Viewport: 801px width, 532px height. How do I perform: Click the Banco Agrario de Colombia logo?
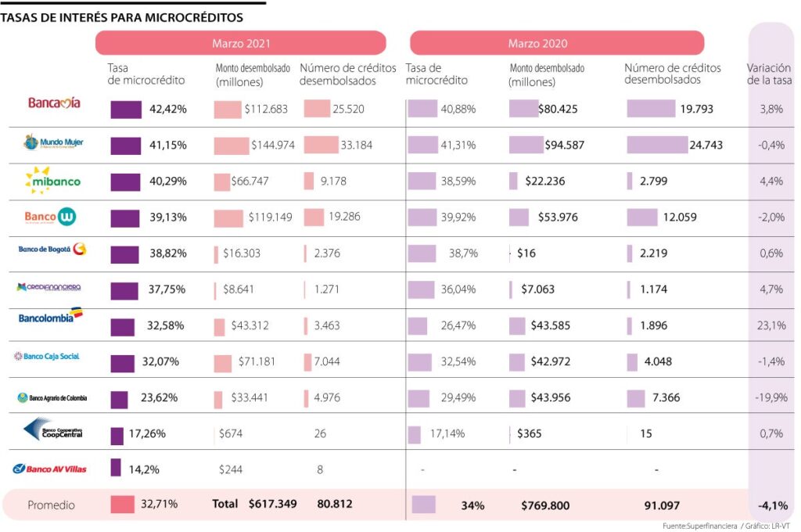(x=52, y=397)
